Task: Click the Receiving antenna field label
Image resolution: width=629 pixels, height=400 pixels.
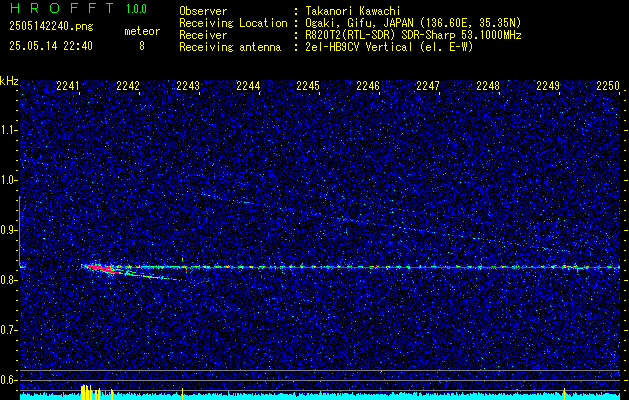Action: (230, 47)
